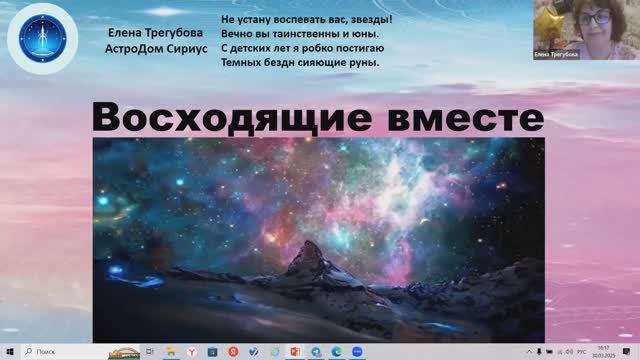Click the heading Восходящие вместе
The width and height of the screenshot is (640, 360).
(x=318, y=118)
